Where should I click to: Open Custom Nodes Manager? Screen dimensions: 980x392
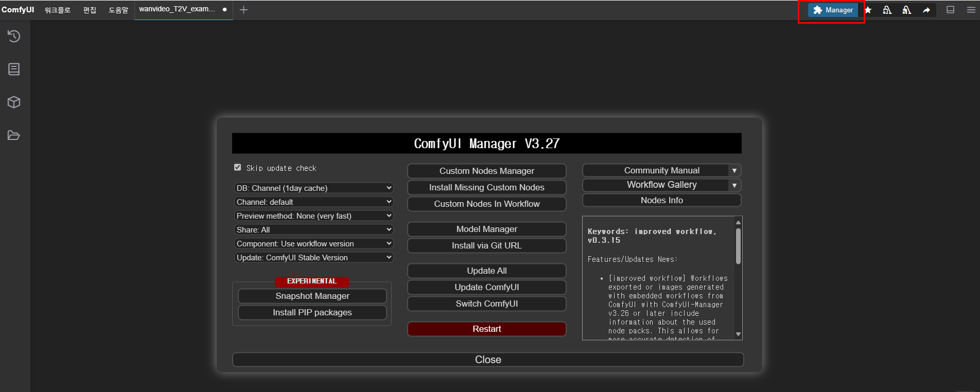click(x=487, y=171)
